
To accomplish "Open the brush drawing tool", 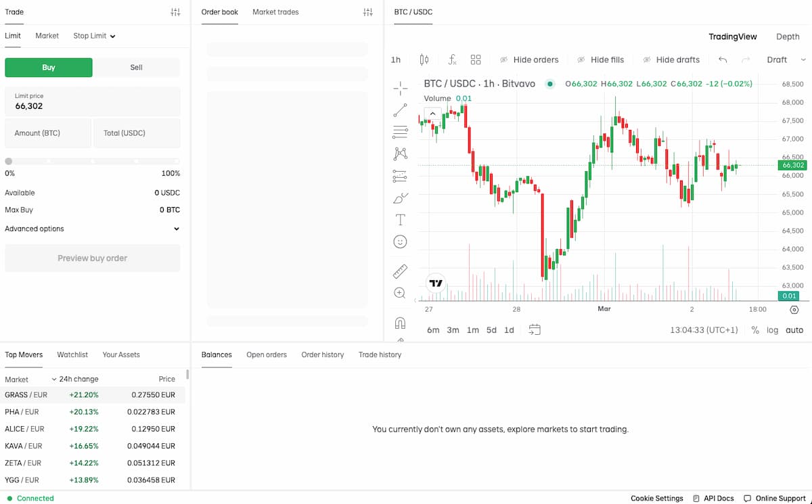I will pyautogui.click(x=399, y=198).
